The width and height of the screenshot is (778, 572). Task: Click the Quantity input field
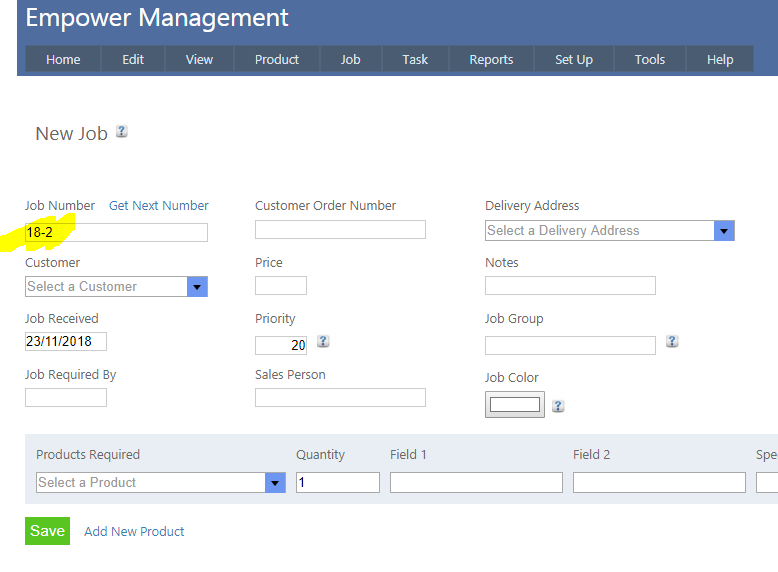338,483
